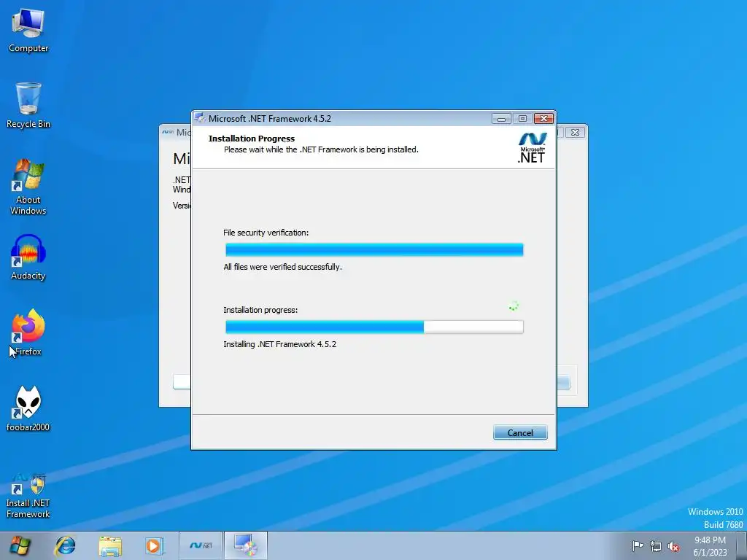Cancel the .NET Framework installation

coord(519,432)
